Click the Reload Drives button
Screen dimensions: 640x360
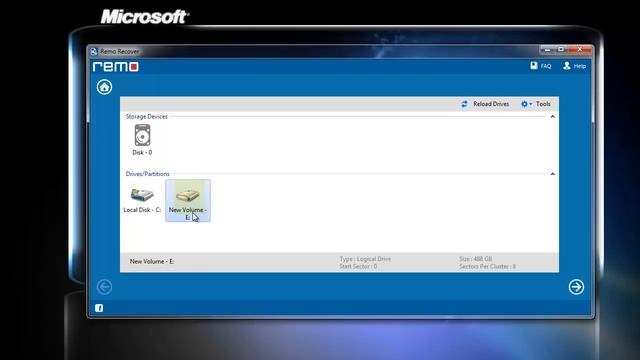(485, 104)
